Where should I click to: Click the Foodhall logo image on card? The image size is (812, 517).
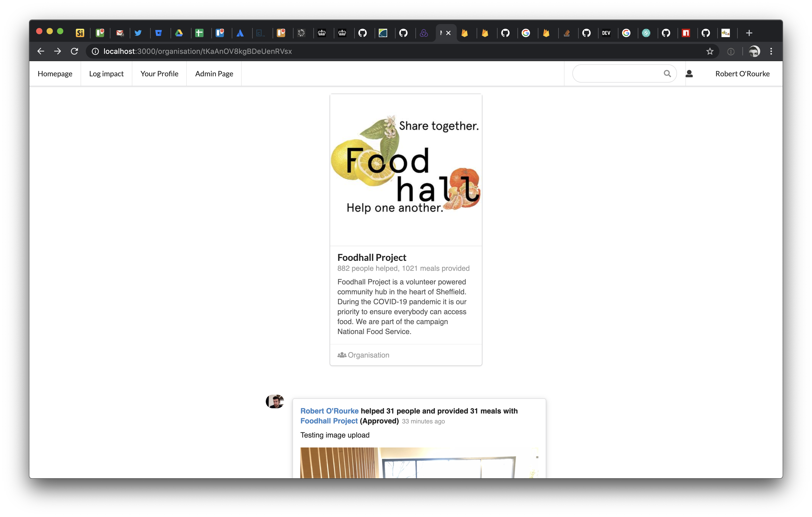pyautogui.click(x=406, y=165)
